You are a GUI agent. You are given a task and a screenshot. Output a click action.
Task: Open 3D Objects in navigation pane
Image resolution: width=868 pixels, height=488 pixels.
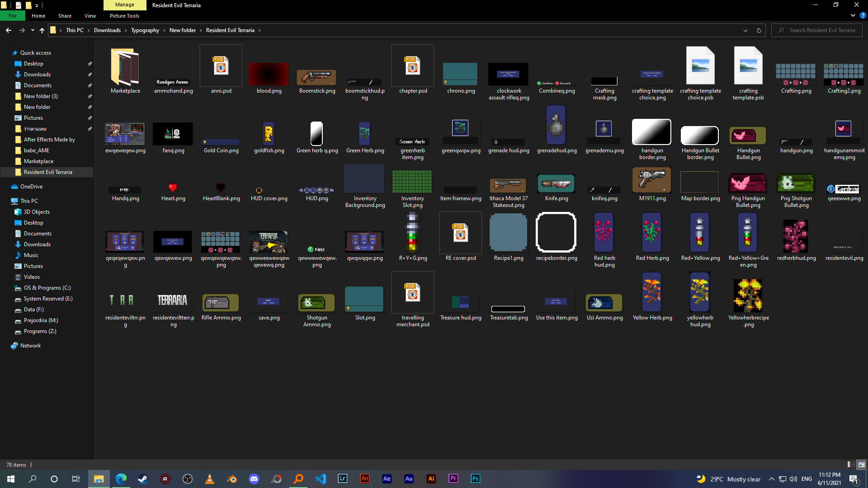pyautogui.click(x=37, y=212)
